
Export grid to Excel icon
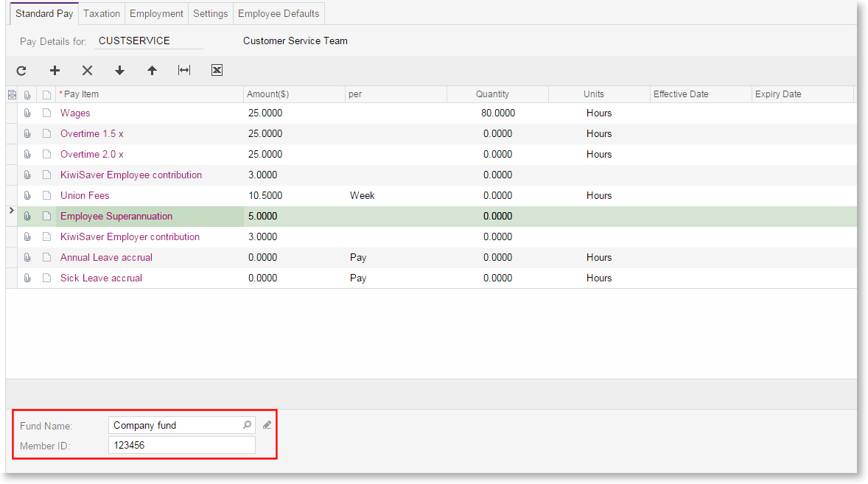[x=217, y=71]
